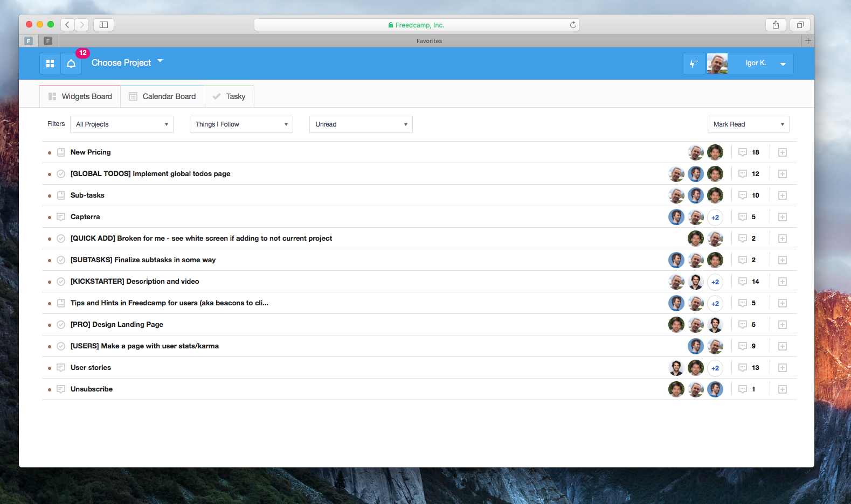Show +2 more followers on KICKSTARTER row

715,282
